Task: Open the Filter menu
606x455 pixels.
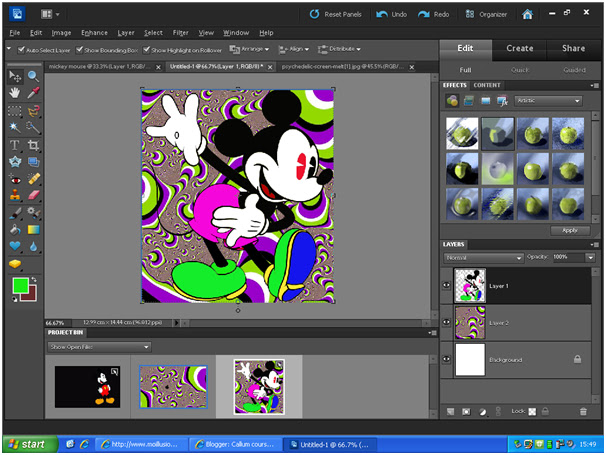Action: [x=180, y=33]
